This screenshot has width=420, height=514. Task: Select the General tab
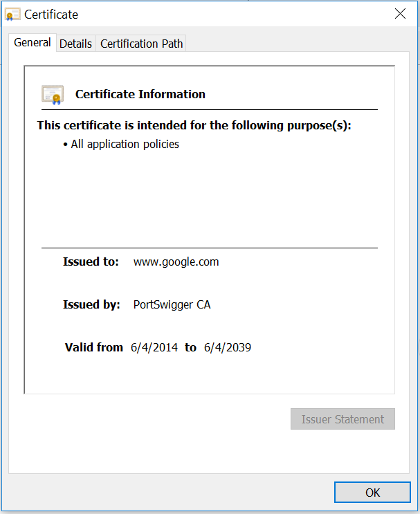pyautogui.click(x=33, y=43)
